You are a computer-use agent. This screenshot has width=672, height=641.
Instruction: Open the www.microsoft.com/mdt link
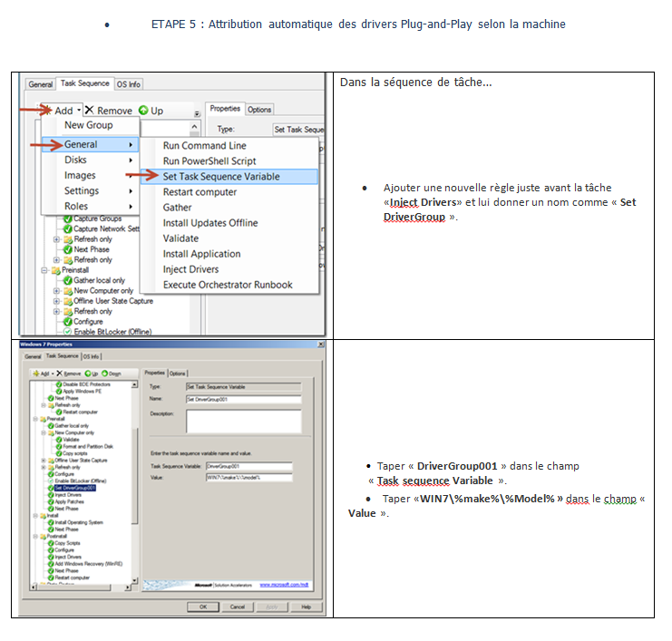[284, 585]
